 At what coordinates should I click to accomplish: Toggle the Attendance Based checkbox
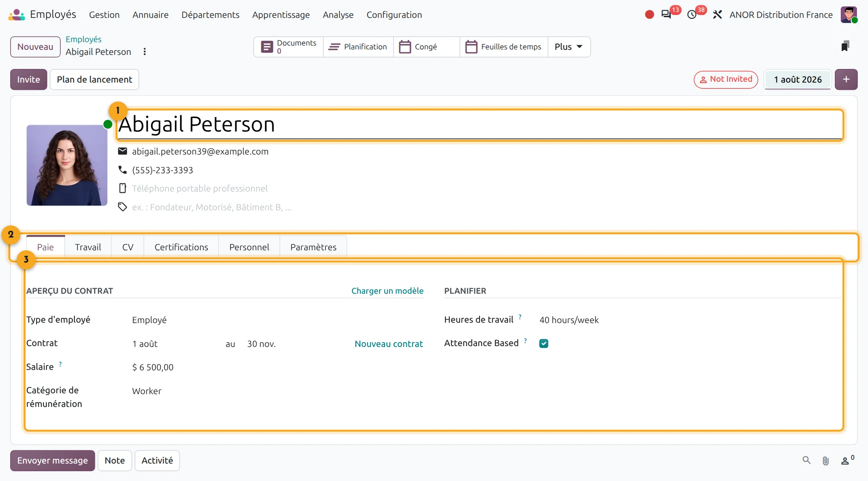[544, 344]
